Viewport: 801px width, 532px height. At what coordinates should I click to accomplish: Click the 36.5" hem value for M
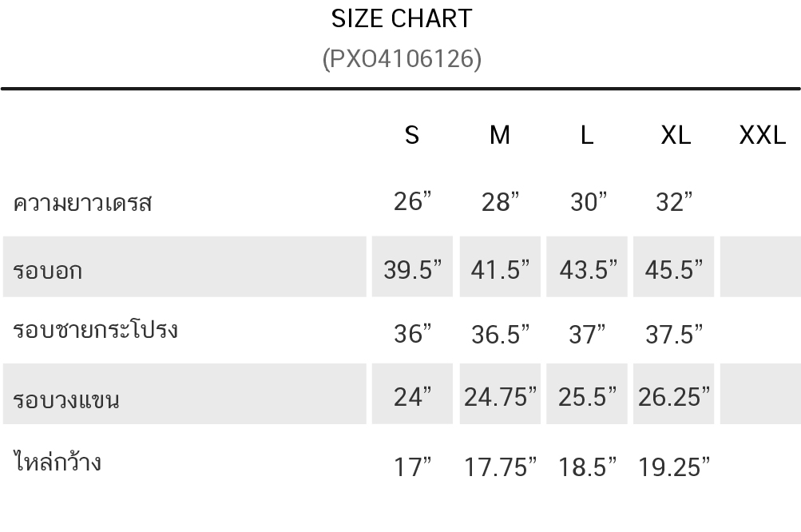(500, 334)
